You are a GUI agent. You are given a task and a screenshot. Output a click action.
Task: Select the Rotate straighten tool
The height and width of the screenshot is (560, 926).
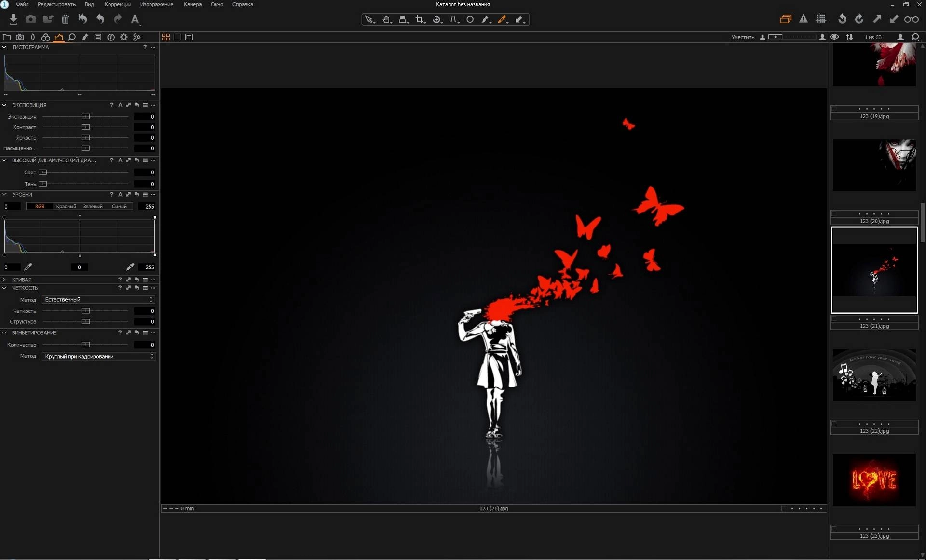[437, 20]
